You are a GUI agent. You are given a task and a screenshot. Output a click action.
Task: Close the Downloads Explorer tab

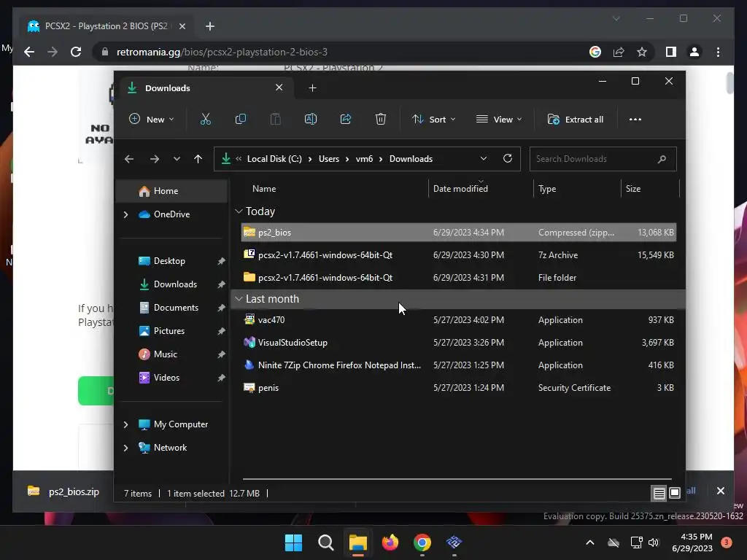279,87
